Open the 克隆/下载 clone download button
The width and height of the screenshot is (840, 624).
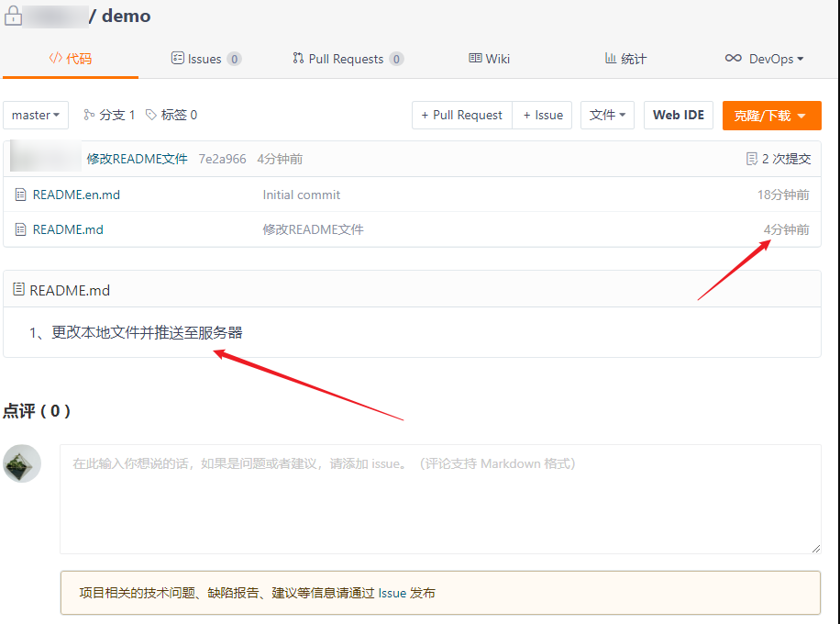771,116
